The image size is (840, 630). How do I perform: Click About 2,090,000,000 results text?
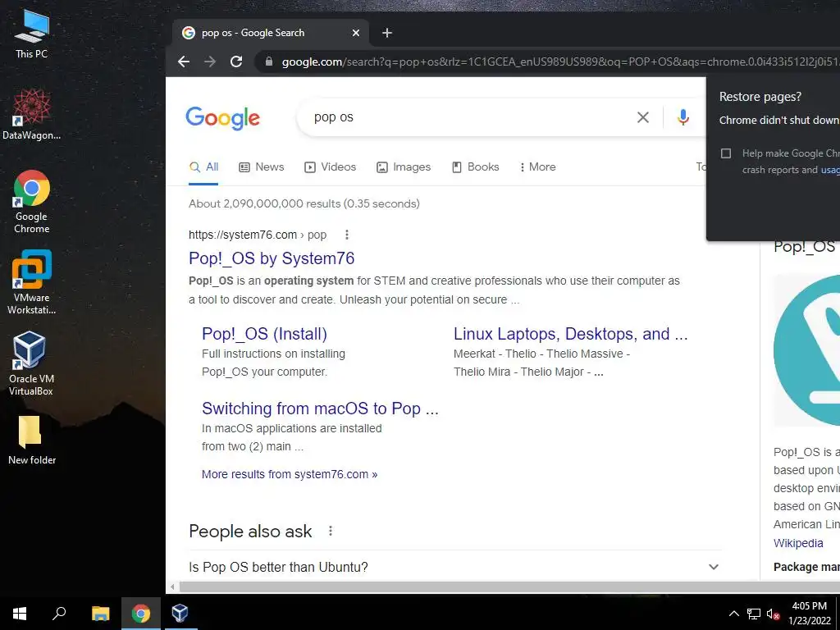pos(304,203)
